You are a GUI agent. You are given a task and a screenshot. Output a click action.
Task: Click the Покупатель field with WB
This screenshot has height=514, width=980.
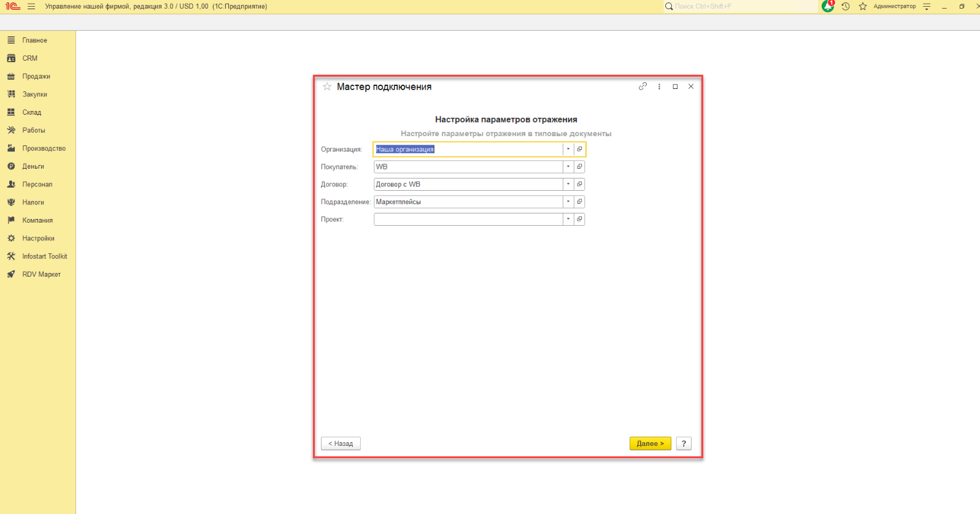[x=468, y=167]
